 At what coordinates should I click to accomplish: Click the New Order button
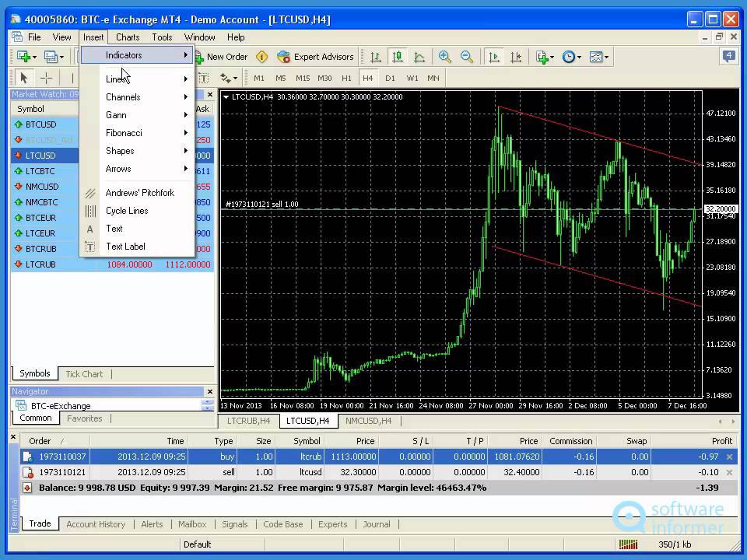pos(221,57)
